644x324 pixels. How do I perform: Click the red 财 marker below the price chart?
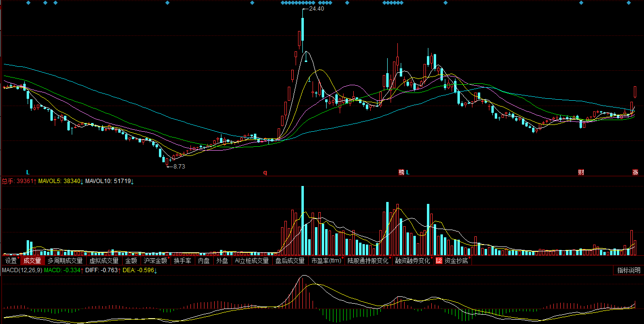(581, 172)
